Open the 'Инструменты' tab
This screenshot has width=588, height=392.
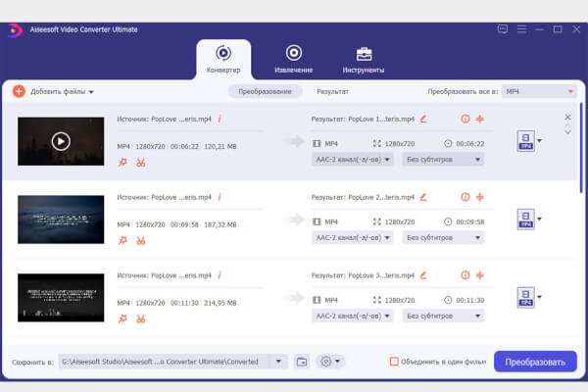click(364, 59)
